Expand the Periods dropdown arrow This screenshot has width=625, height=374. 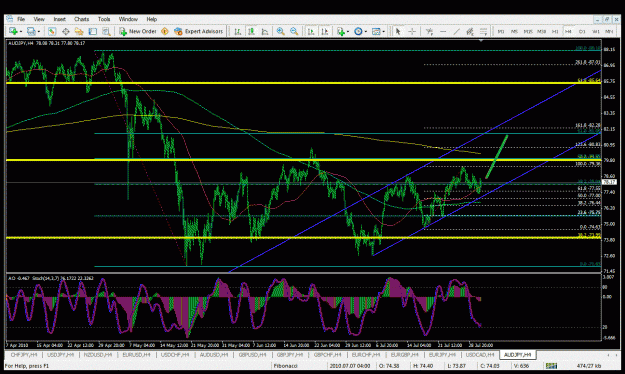pyautogui.click(x=365, y=31)
